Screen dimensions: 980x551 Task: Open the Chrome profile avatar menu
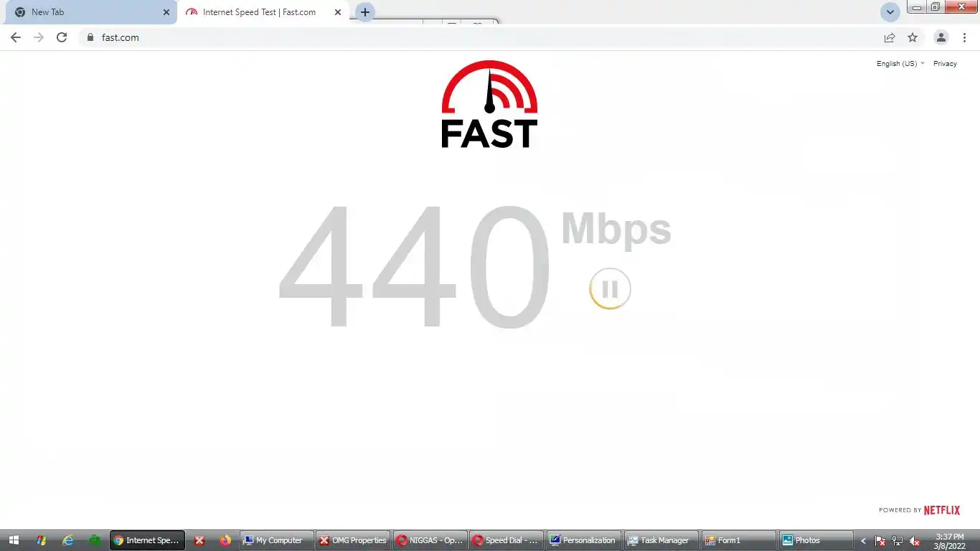click(x=941, y=37)
